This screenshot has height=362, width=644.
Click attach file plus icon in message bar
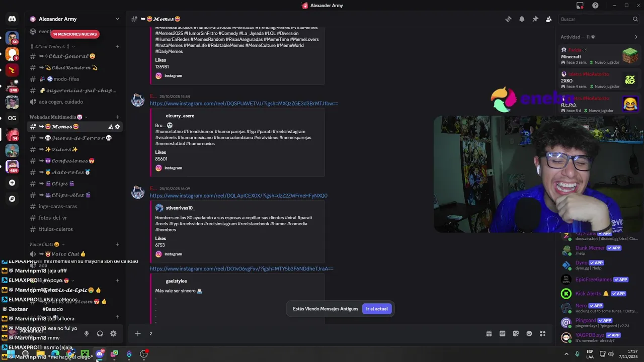[137, 333]
